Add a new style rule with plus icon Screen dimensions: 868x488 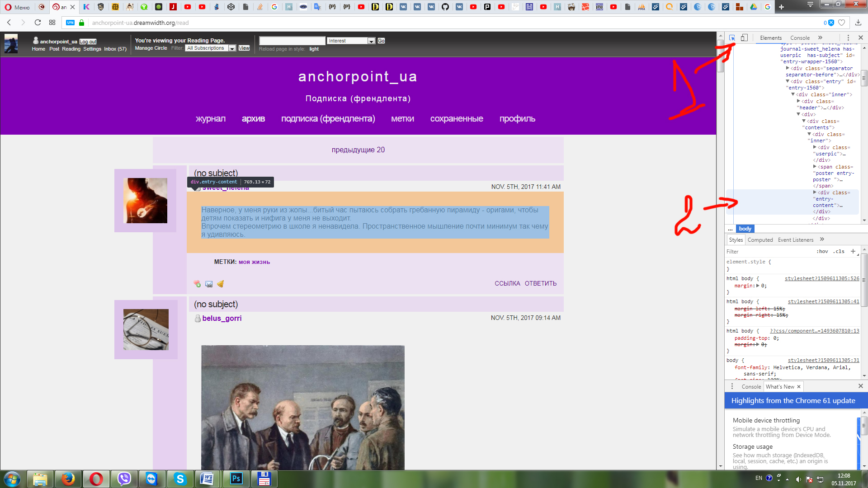(x=853, y=252)
